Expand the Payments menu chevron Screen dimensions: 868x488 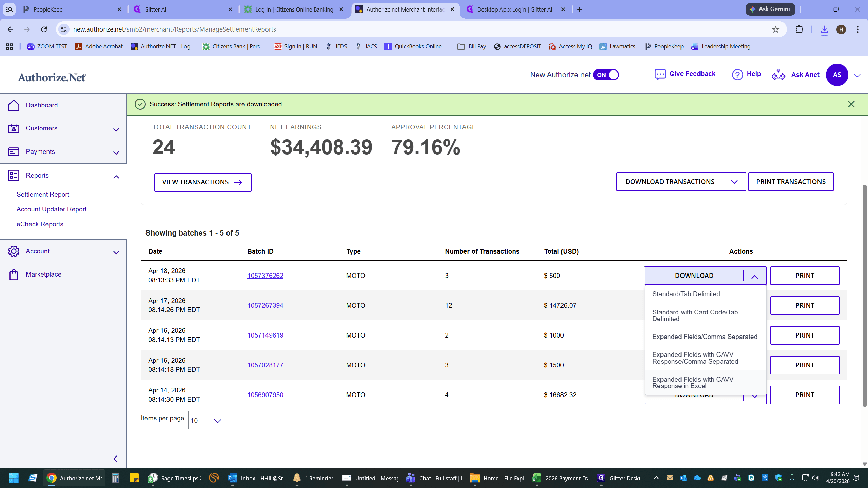pyautogui.click(x=116, y=153)
